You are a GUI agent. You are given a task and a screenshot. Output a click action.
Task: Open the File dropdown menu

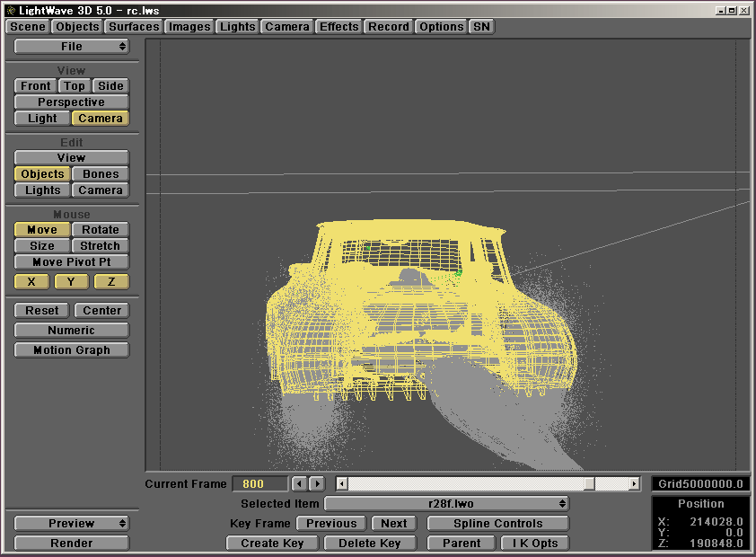point(71,47)
